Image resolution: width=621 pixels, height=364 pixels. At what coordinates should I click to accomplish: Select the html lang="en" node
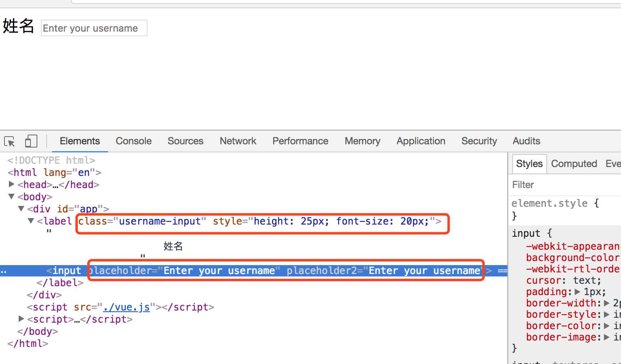54,173
